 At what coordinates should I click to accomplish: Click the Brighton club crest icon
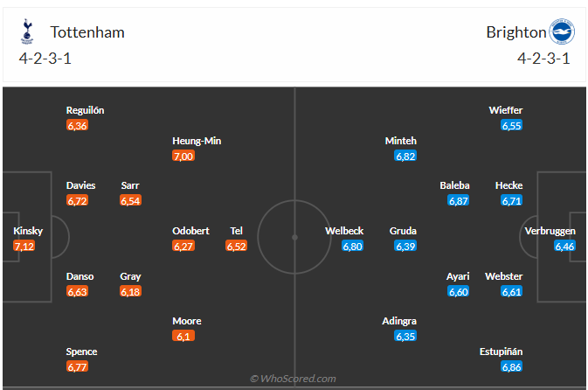point(561,32)
